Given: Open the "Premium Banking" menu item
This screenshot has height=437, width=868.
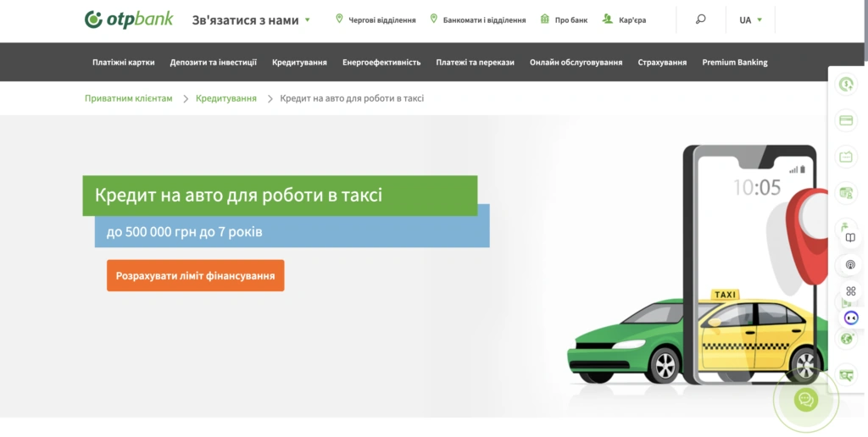Looking at the screenshot, I should [734, 62].
